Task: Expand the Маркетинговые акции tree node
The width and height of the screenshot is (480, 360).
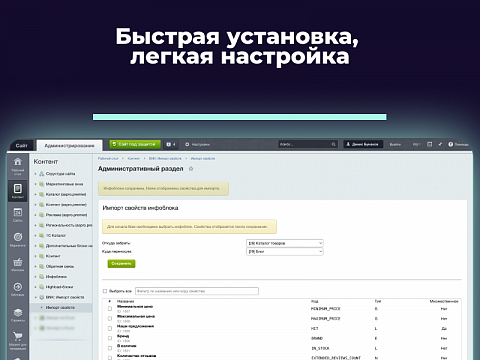Action: tap(35, 184)
